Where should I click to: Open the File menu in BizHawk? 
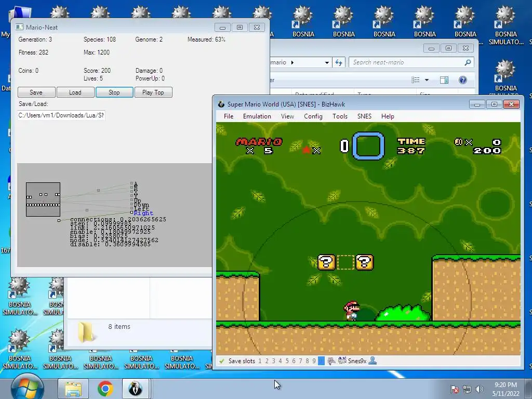[229, 116]
